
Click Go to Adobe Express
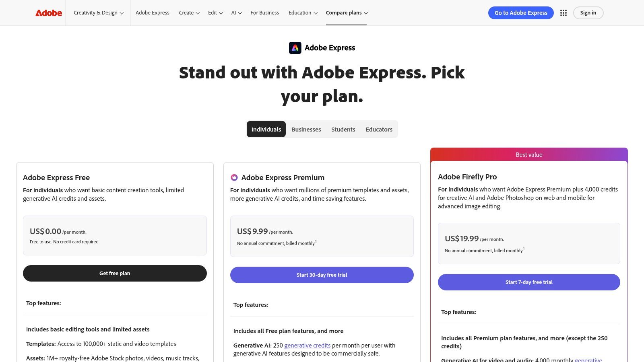[521, 12]
